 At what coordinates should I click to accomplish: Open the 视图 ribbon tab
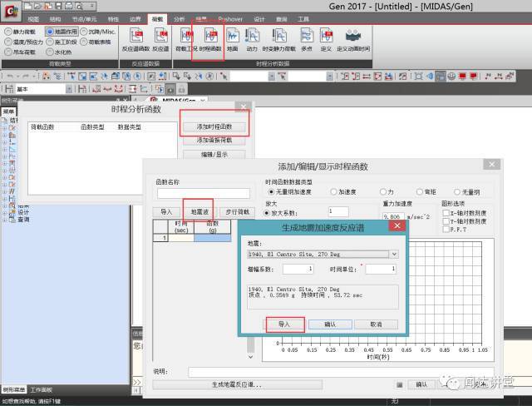tap(33, 19)
